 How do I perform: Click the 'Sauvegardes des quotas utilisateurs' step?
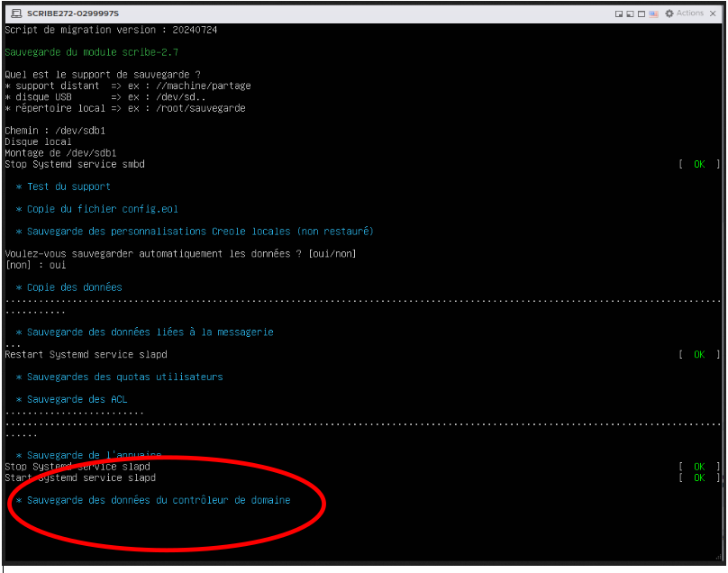click(x=124, y=377)
